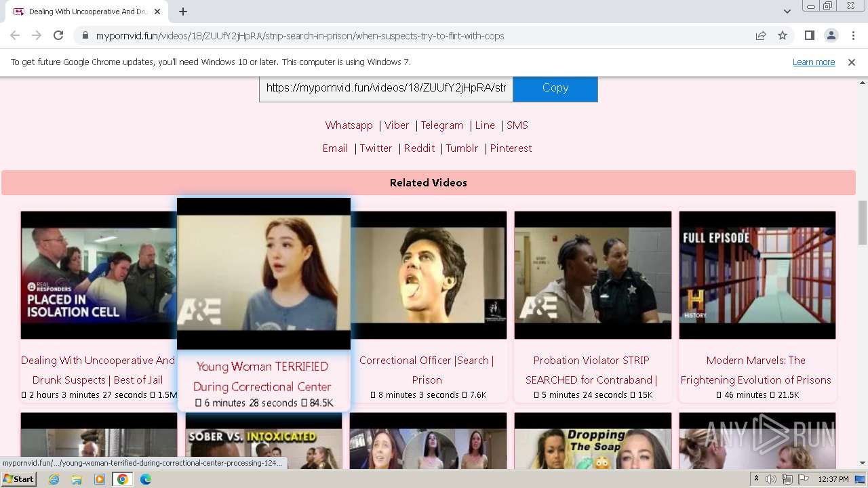
Task: Open the Sober vs. Intoxicated thumbnail
Action: click(264, 441)
